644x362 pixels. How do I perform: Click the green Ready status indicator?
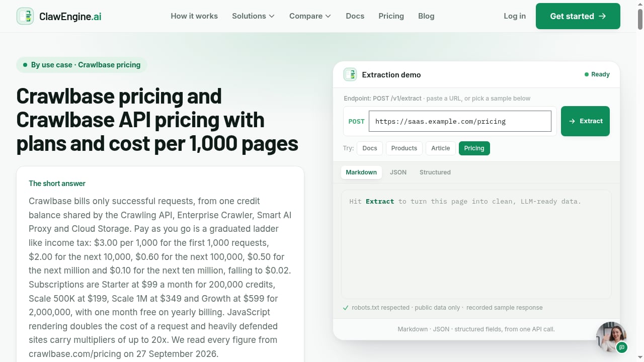[597, 74]
